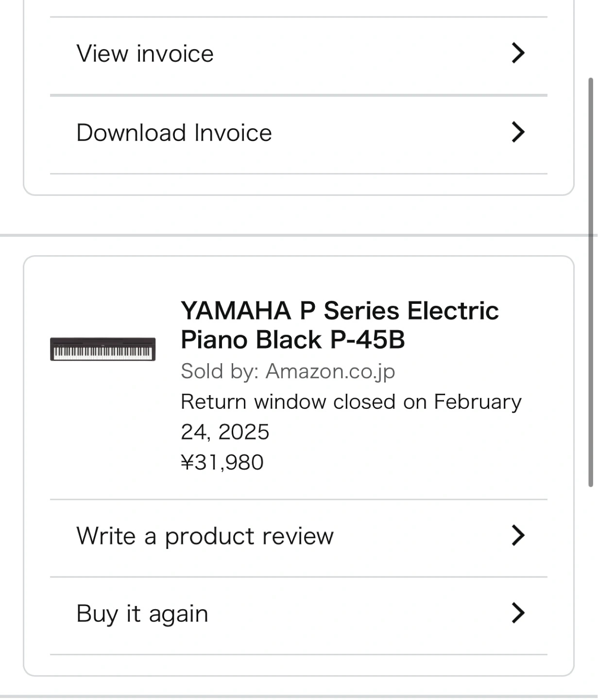Viewport: 598px width, 700px height.
Task: Open the Yamaha piano product thumbnail
Action: point(103,349)
